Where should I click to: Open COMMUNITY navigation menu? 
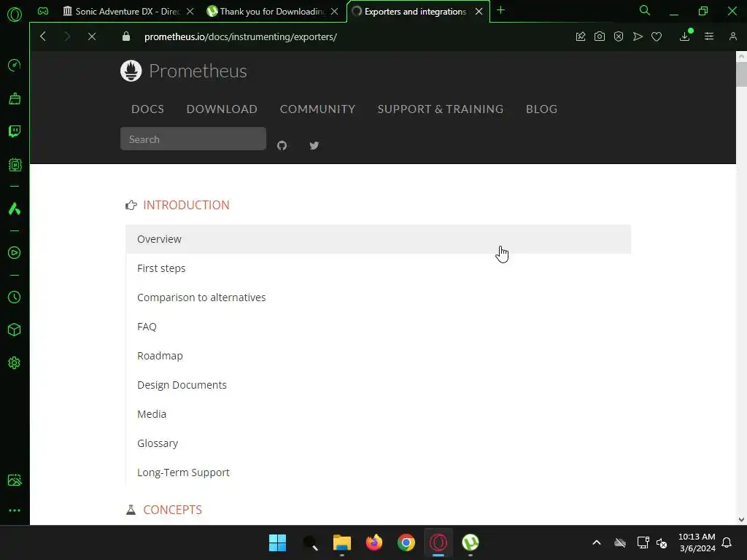pyautogui.click(x=318, y=109)
